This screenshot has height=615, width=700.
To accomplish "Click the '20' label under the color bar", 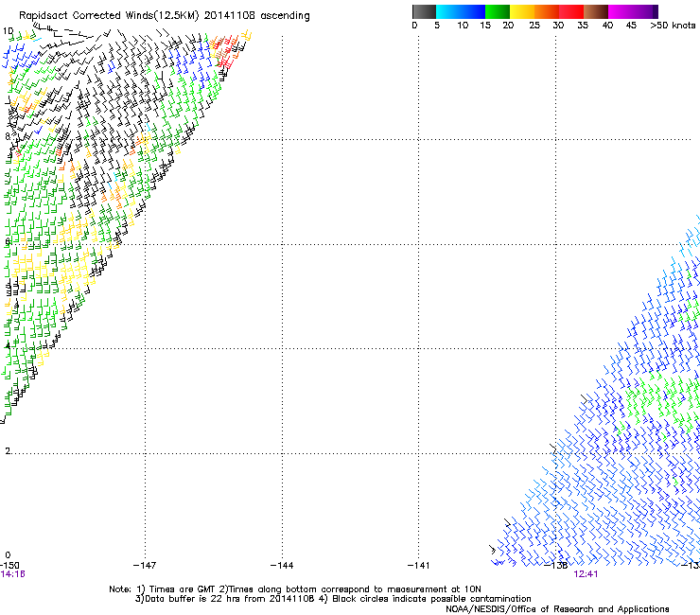I will point(508,26).
